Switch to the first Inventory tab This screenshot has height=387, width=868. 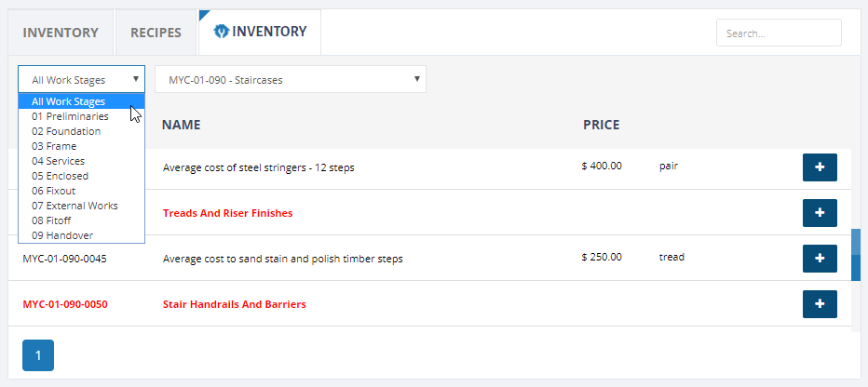tap(61, 33)
